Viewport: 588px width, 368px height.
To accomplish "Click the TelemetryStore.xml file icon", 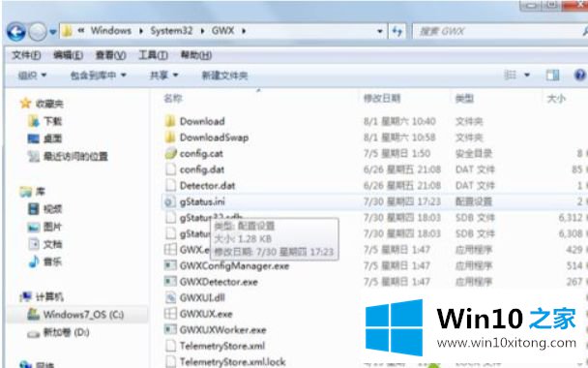I will (x=170, y=346).
